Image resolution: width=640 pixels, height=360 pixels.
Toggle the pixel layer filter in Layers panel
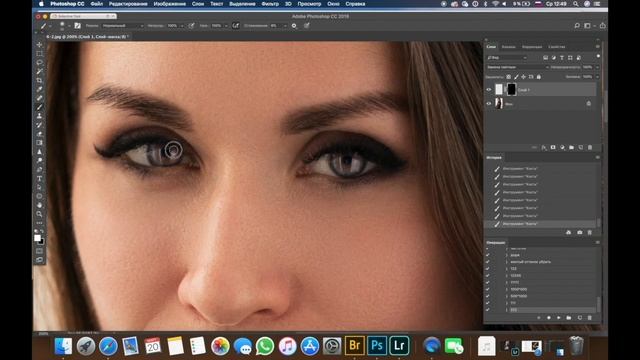[x=545, y=58]
